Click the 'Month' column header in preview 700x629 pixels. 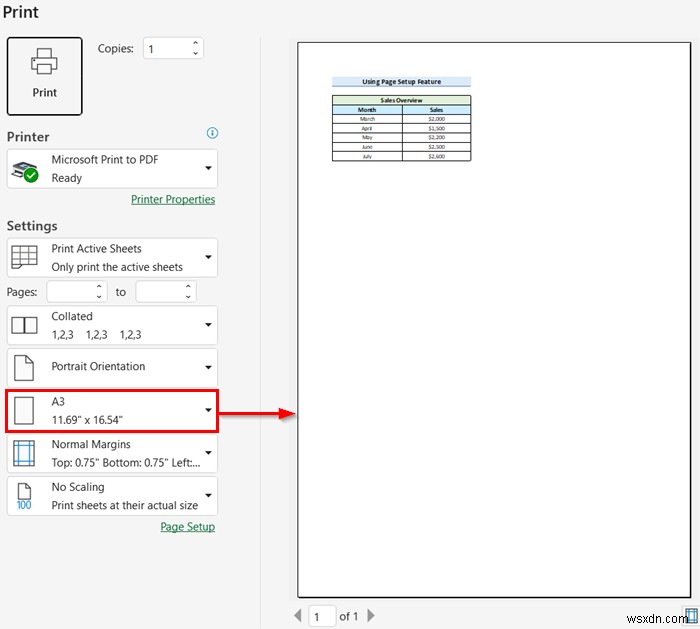[x=367, y=110]
